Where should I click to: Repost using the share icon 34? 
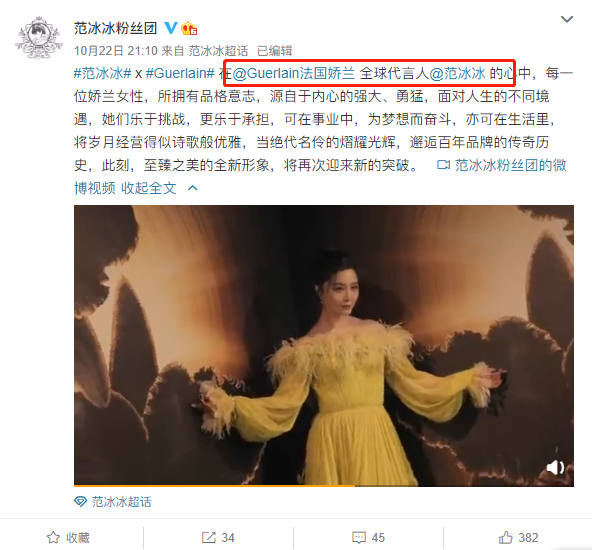pyautogui.click(x=218, y=538)
